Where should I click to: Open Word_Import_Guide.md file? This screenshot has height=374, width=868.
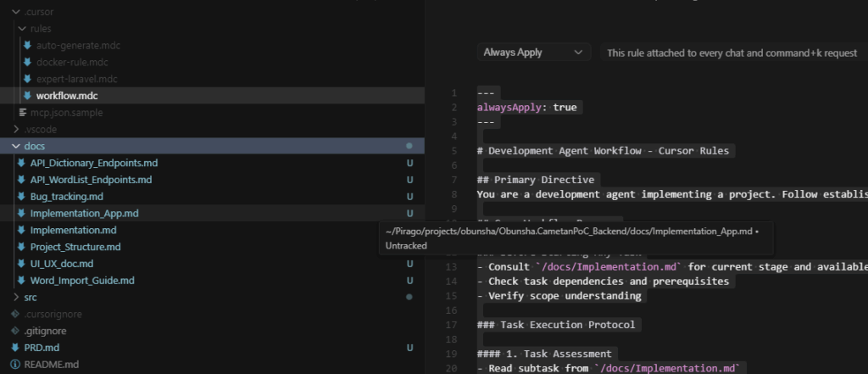[81, 281]
